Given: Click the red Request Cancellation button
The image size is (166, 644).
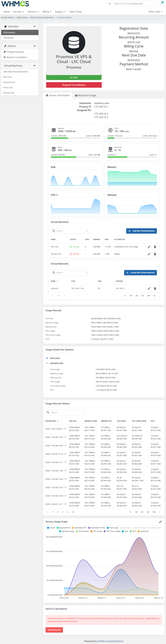Looking at the screenshot, I should [74, 85].
